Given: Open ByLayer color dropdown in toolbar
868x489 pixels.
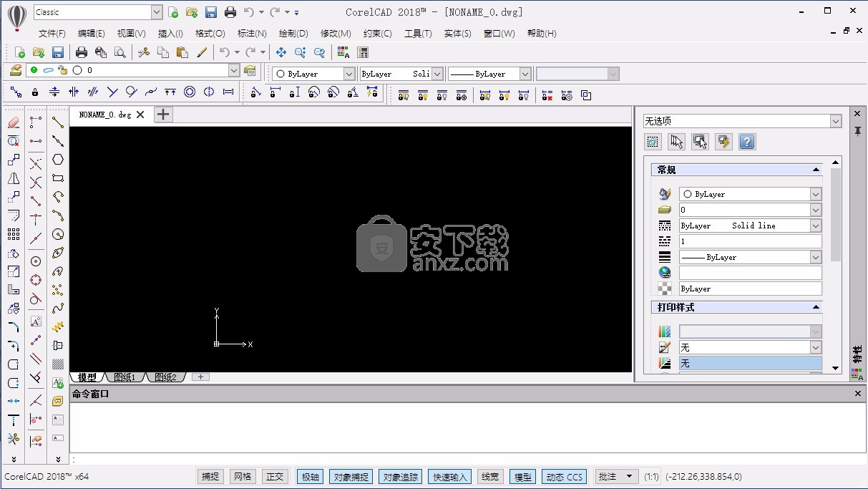Looking at the screenshot, I should (x=349, y=74).
